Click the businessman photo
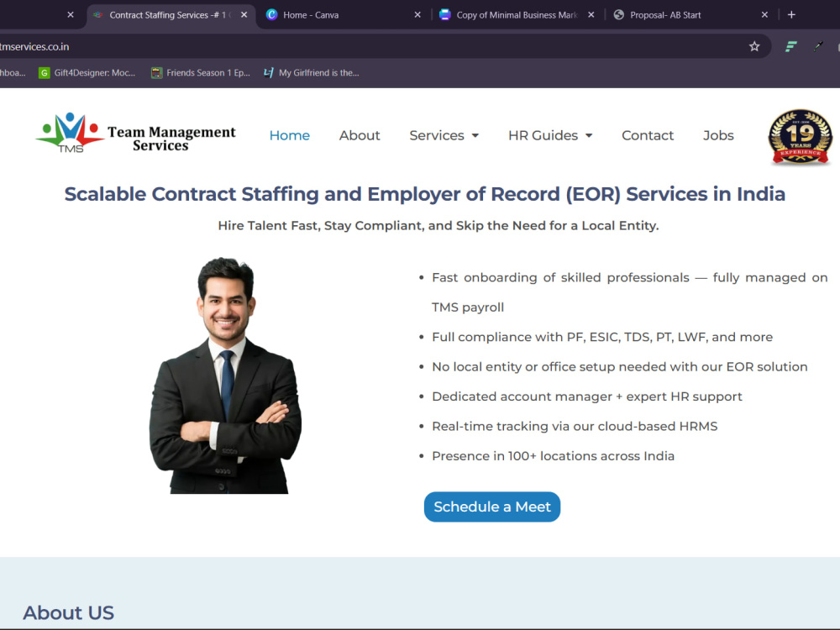Image resolution: width=840 pixels, height=630 pixels. [x=225, y=375]
